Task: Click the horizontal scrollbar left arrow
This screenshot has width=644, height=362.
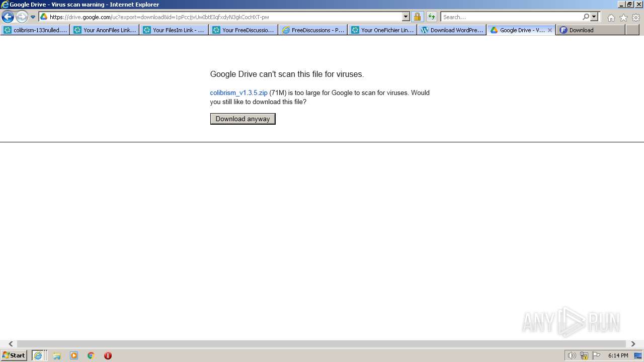Action: [x=11, y=344]
